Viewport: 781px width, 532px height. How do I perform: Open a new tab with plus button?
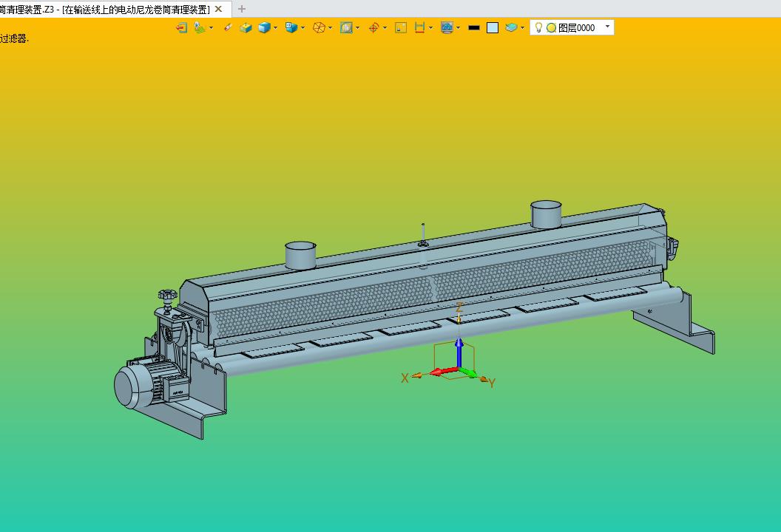pos(242,9)
